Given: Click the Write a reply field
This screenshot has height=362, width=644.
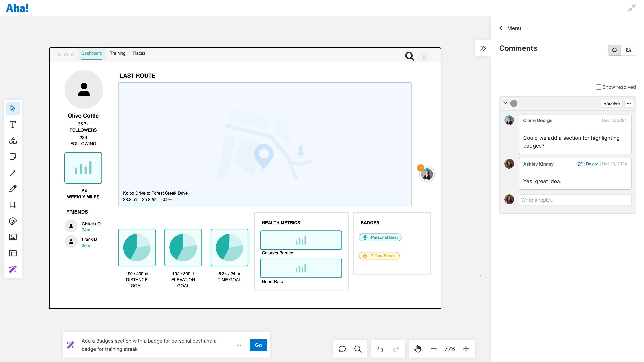Looking at the screenshot, I should (x=575, y=200).
